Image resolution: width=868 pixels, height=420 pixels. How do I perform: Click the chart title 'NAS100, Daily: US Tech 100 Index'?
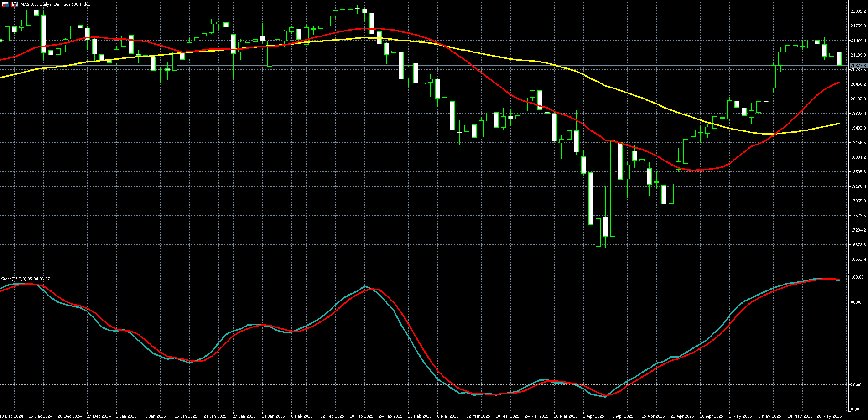[x=55, y=4]
